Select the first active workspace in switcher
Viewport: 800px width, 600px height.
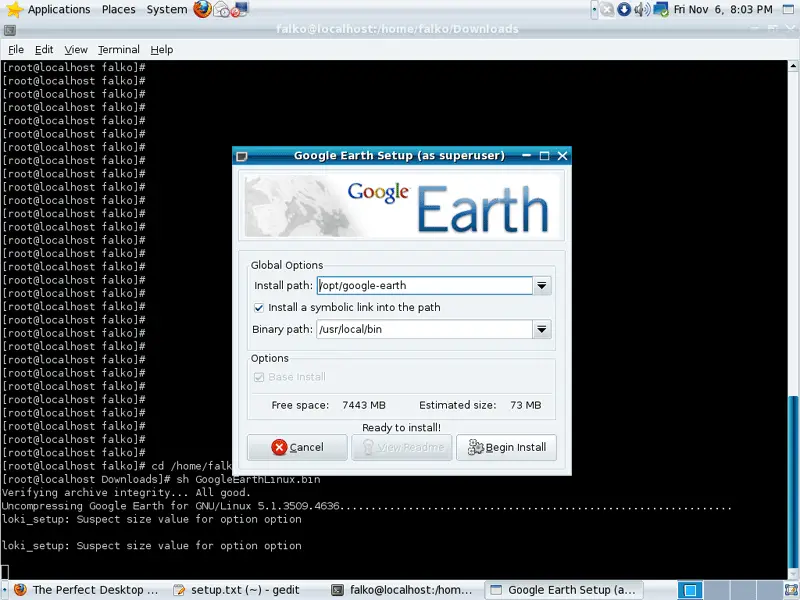click(690, 590)
